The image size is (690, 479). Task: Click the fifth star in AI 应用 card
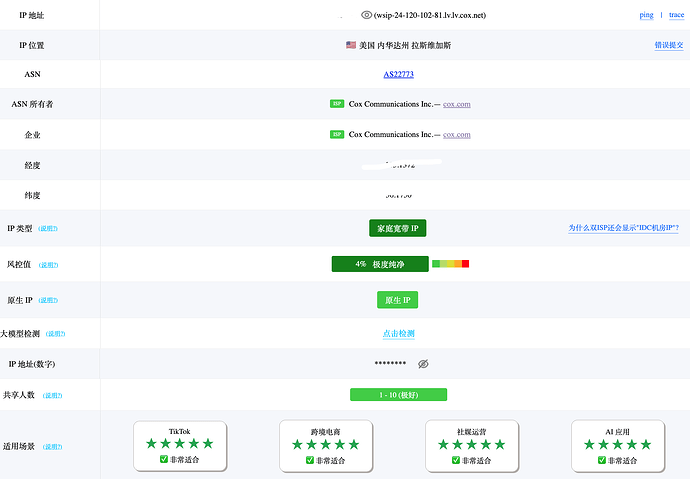pyautogui.click(x=646, y=444)
